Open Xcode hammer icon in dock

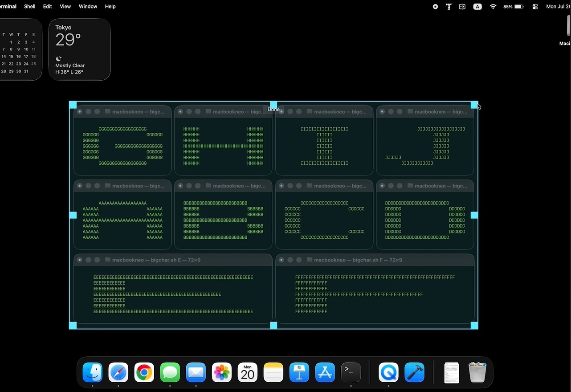pyautogui.click(x=414, y=372)
